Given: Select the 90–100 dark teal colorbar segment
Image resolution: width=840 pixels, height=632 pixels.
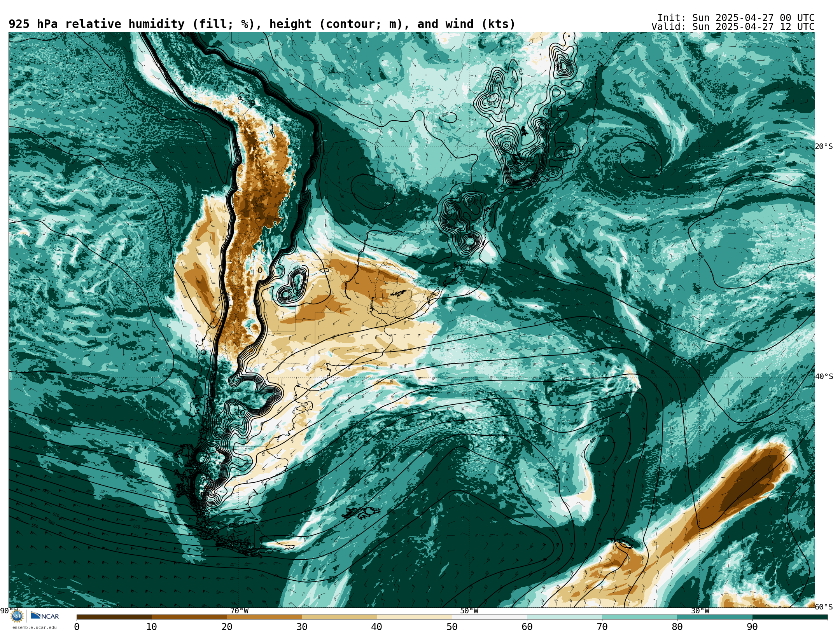Looking at the screenshot, I should click(x=790, y=617).
